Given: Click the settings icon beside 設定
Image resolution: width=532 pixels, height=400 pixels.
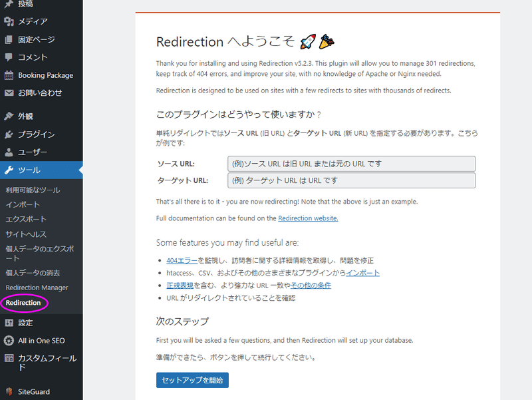Looking at the screenshot, I should click(x=9, y=323).
